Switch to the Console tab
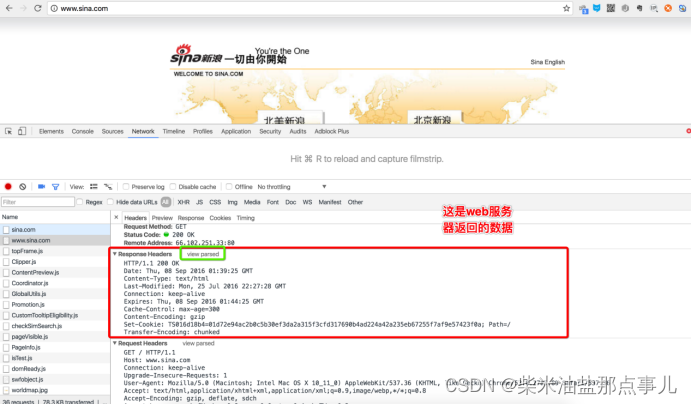 (x=83, y=131)
